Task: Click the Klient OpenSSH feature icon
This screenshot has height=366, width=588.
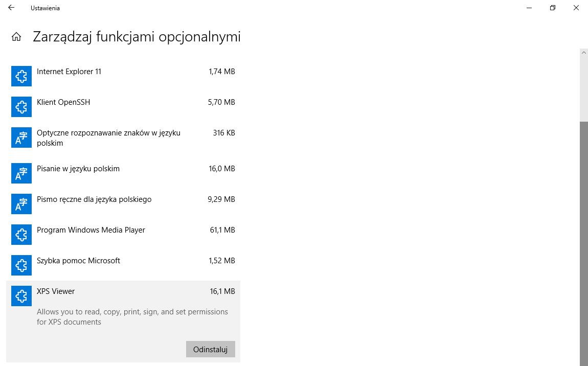Action: 21,106
